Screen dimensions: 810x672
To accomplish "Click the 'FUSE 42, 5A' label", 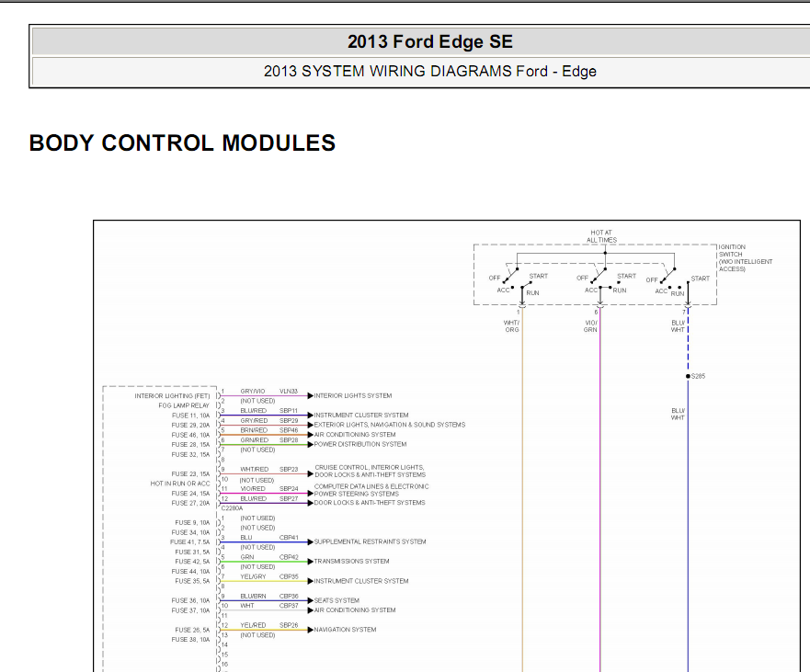I will 192,562.
